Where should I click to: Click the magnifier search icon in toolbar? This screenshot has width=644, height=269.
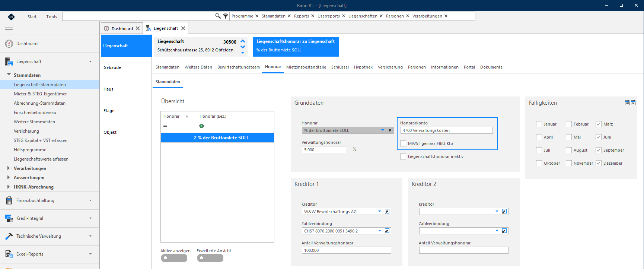coord(218,16)
